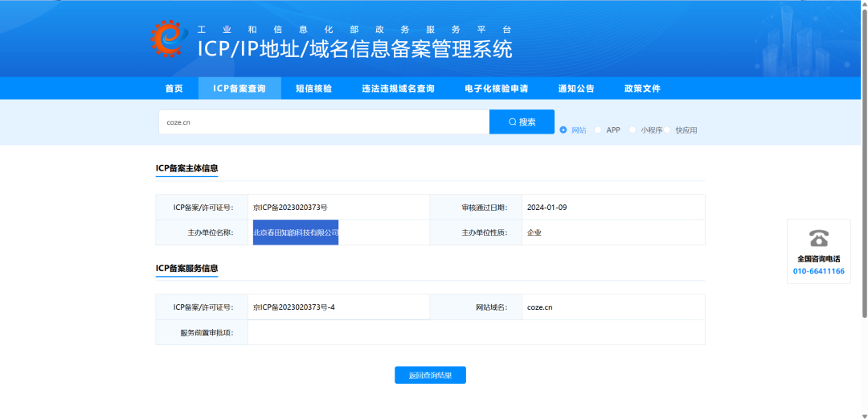Click the 企业 unit type value
Image resolution: width=868 pixels, height=420 pixels.
[x=534, y=233]
